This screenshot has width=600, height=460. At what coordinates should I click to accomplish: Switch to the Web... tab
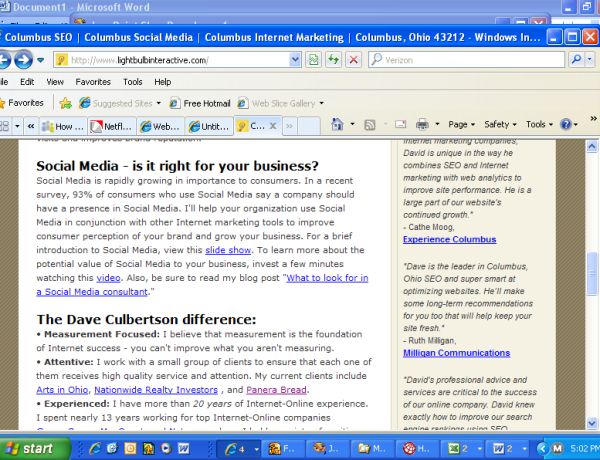pos(160,126)
